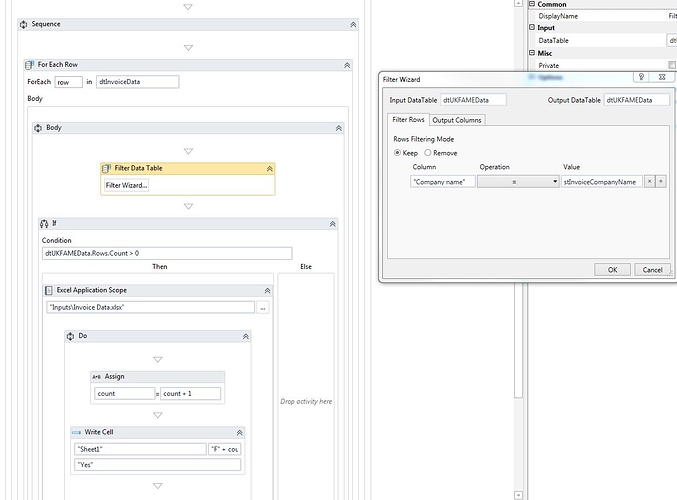Click OK in Filter Wizard
Screen dimensions: 677x500
pyautogui.click(x=612, y=270)
